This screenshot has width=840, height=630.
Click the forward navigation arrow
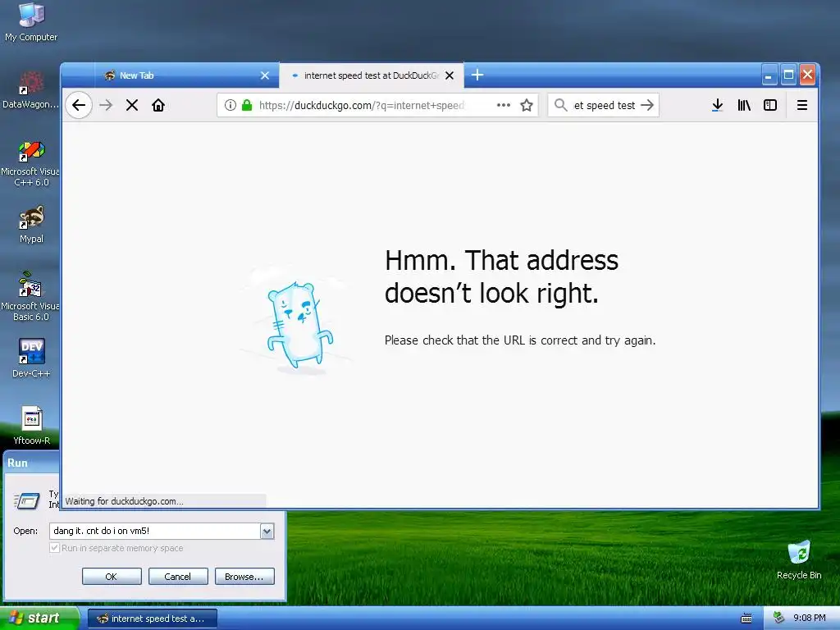(x=106, y=105)
